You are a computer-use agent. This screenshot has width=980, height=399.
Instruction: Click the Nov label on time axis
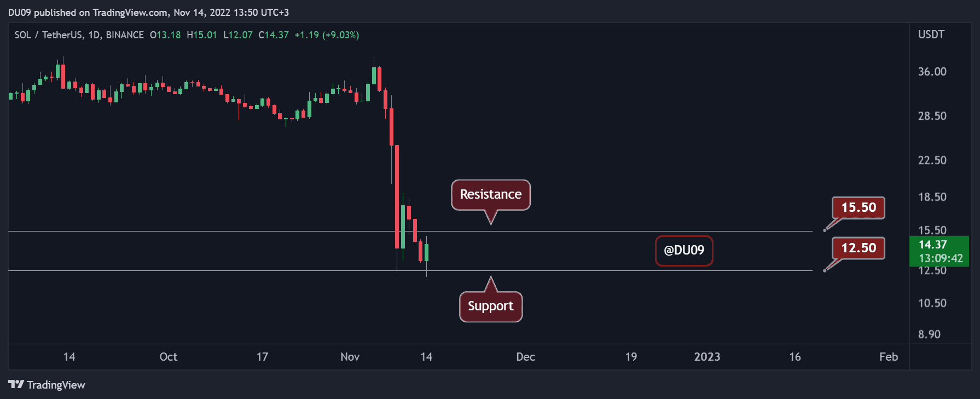(x=350, y=357)
